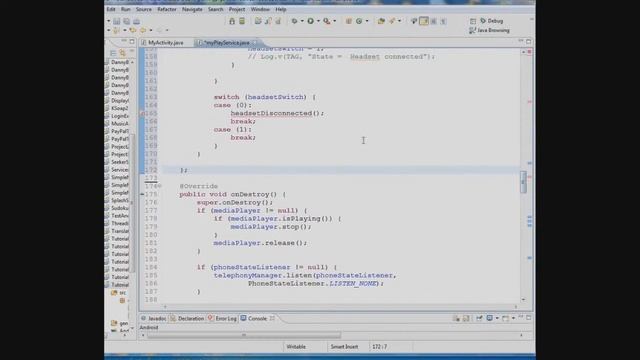The height and width of the screenshot is (360, 640).
Task: Click the green Run button icon
Action: (311, 21)
